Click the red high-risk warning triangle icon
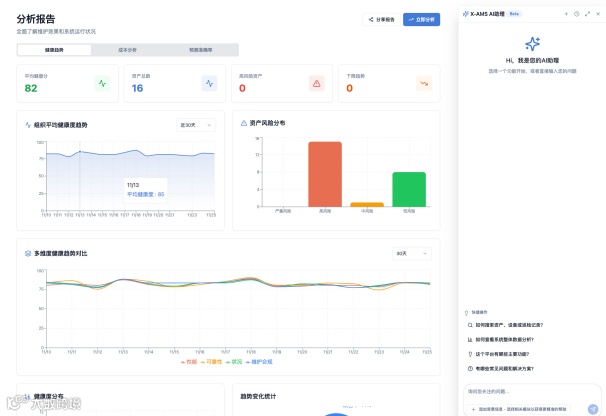Screen dimensions: 606x416 click(x=317, y=84)
